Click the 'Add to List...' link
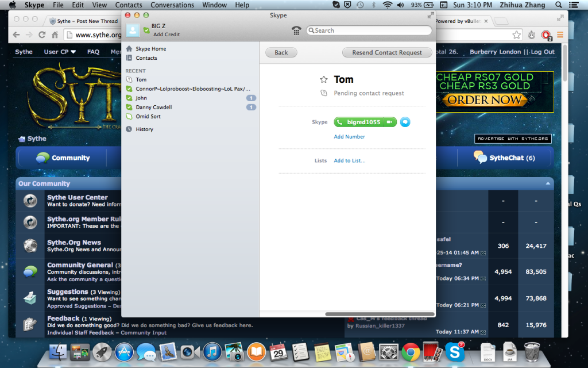Screen dimensions: 588x368 (x=350, y=160)
